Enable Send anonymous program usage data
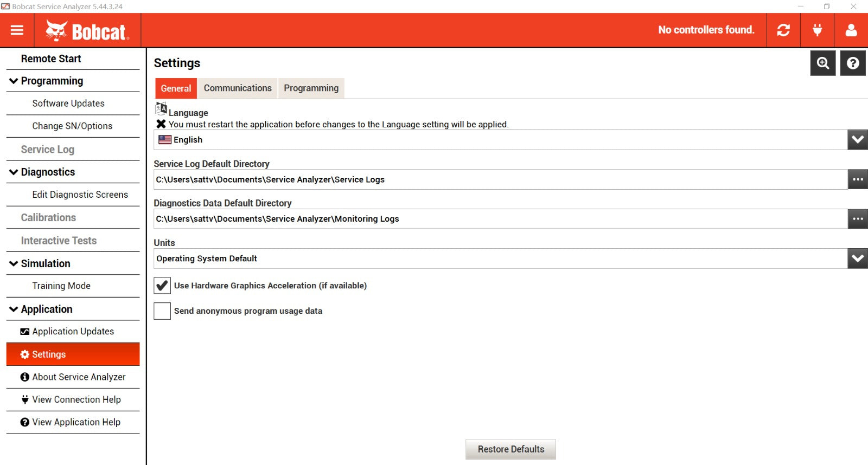Image resolution: width=868 pixels, height=465 pixels. coord(162,311)
